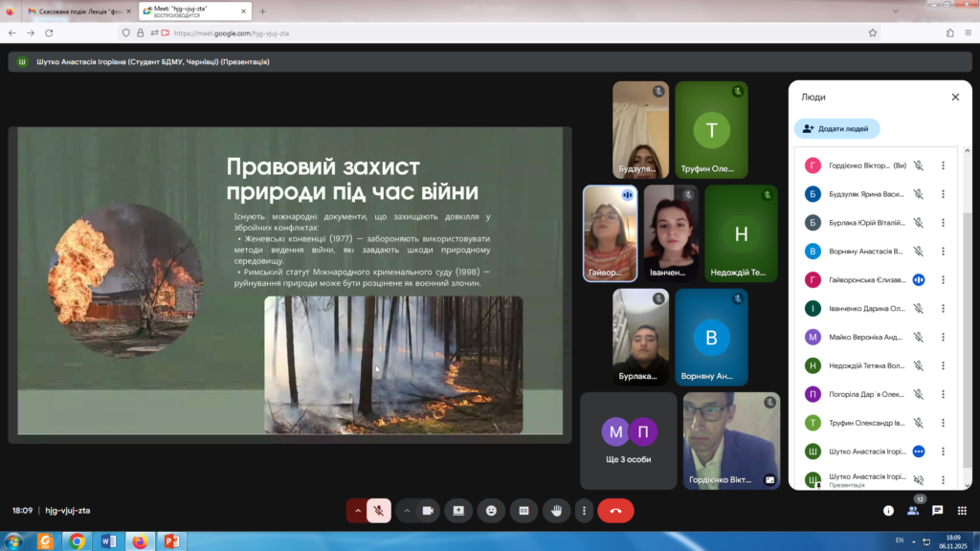Viewport: 980px width, 551px height.
Task: Open the emoji reactions button
Action: (491, 511)
